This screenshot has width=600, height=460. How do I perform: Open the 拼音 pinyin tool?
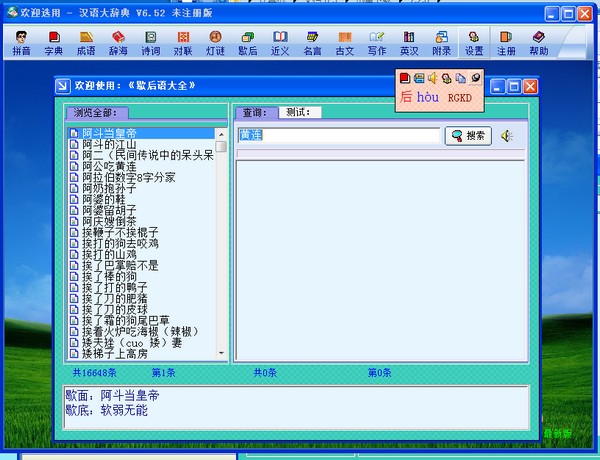tap(21, 43)
